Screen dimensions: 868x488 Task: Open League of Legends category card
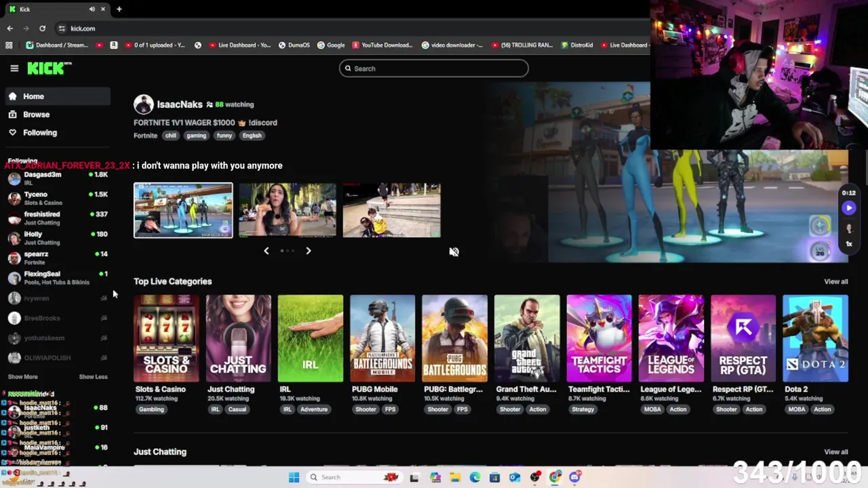coord(671,338)
